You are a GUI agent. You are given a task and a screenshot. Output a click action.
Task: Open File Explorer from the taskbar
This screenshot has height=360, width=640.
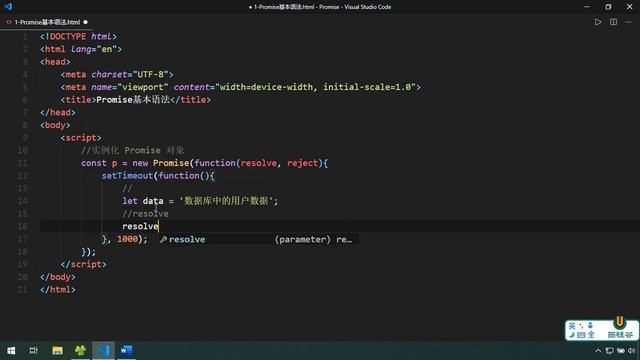click(57, 350)
